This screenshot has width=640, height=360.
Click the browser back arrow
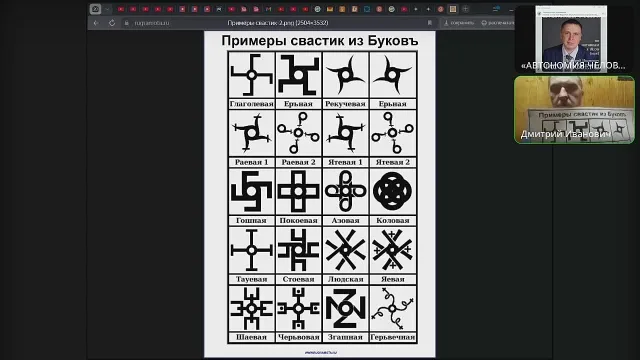96,23
